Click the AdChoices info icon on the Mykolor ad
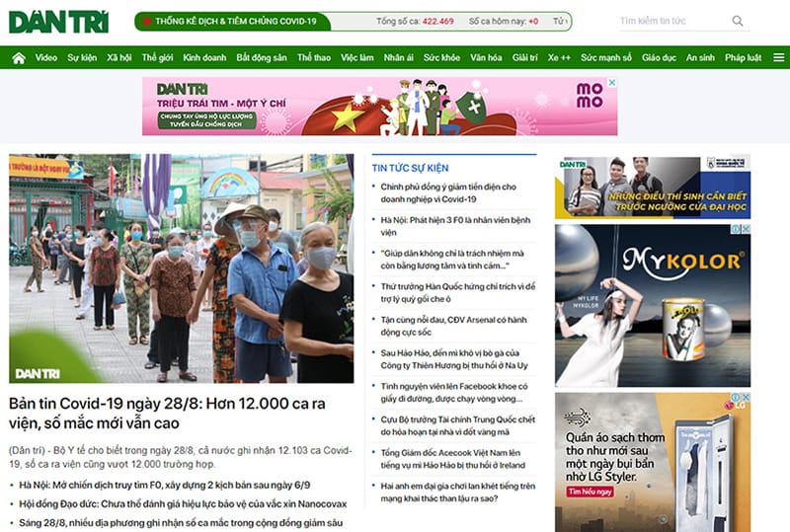Screen dimensions: 790x532 pos(735,229)
